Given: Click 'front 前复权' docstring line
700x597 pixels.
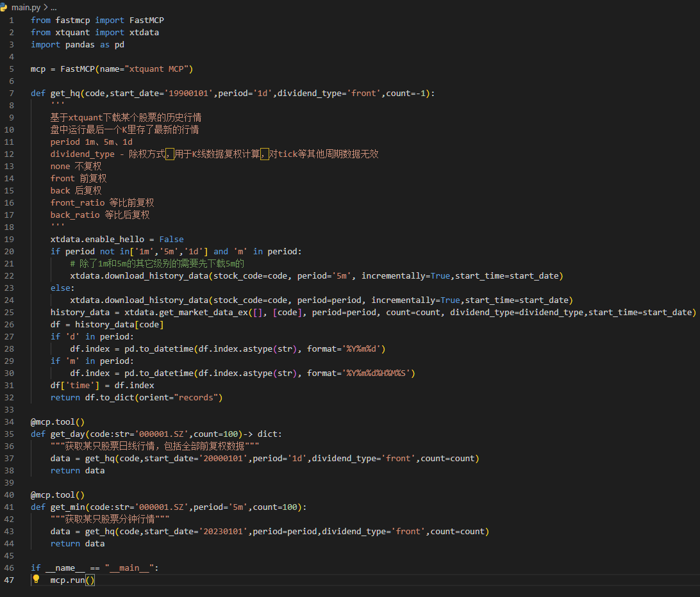Looking at the screenshot, I should [x=79, y=179].
